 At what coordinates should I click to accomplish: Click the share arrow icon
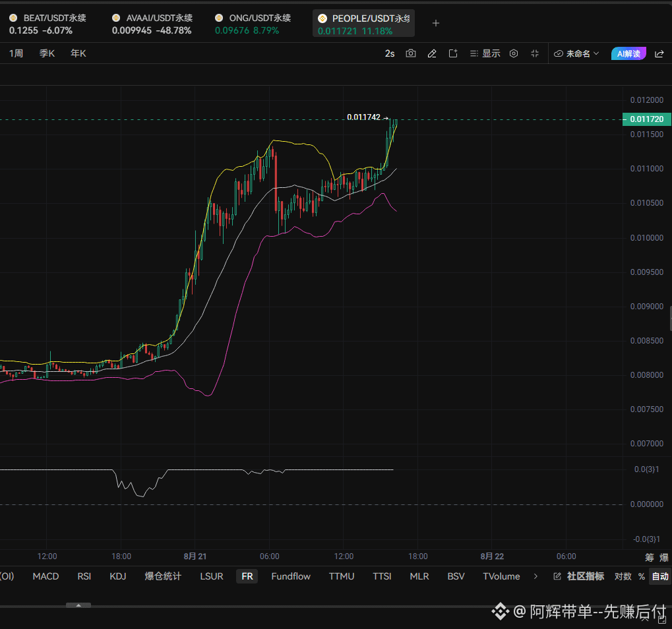[659, 53]
